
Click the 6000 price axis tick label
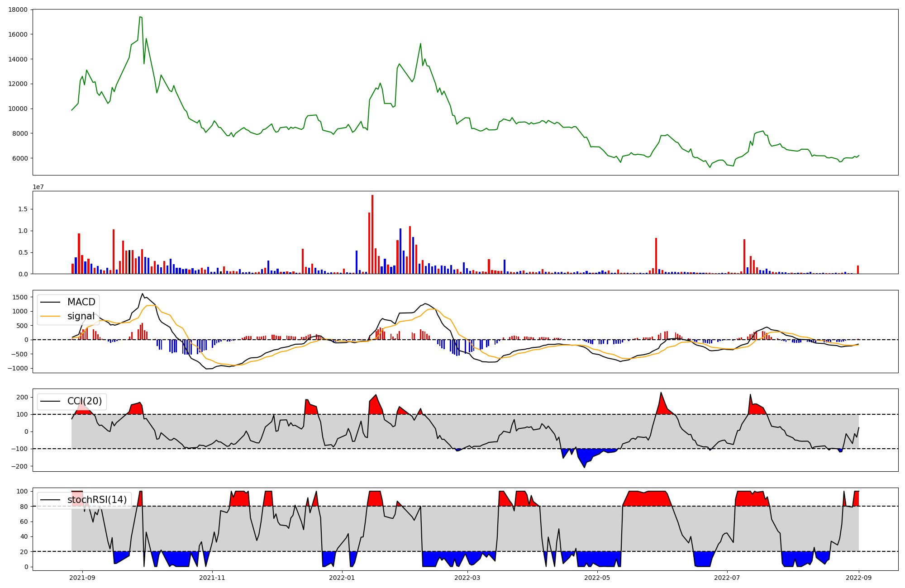[x=20, y=158]
